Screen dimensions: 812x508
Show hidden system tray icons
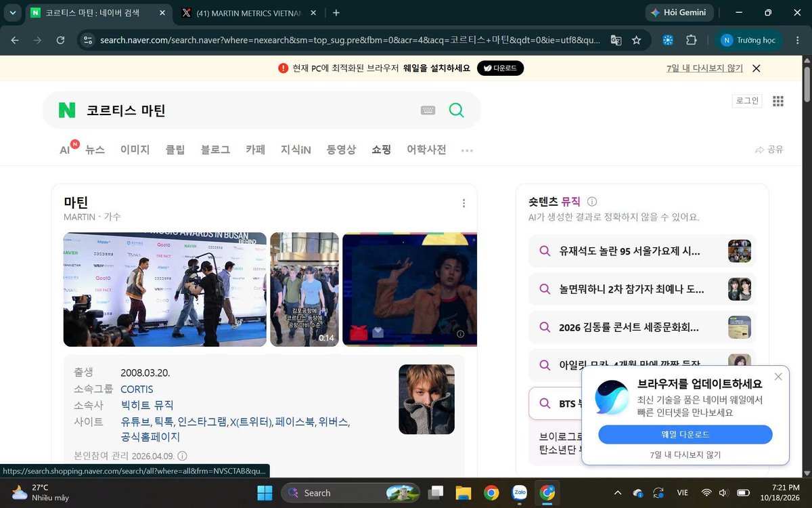[617, 492]
